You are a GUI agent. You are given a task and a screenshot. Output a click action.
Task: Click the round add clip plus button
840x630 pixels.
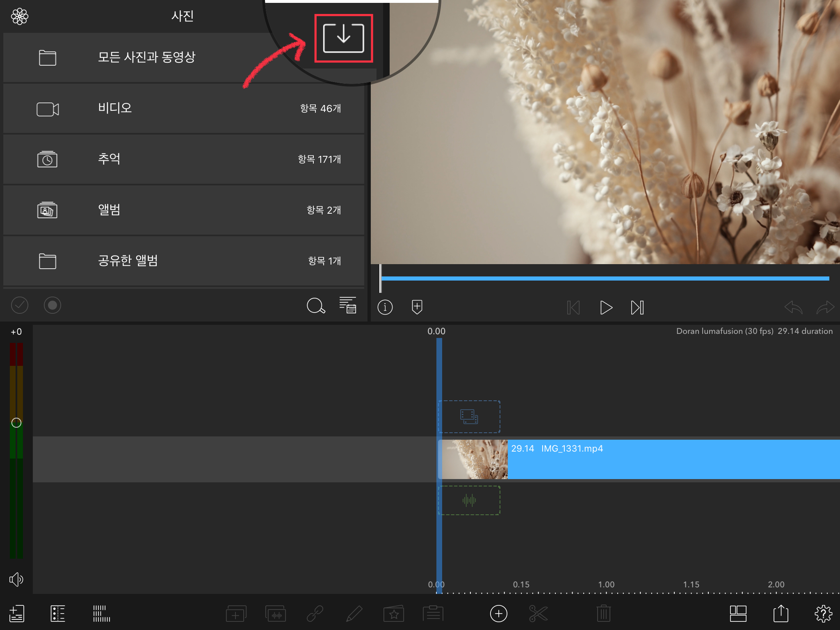click(x=498, y=614)
